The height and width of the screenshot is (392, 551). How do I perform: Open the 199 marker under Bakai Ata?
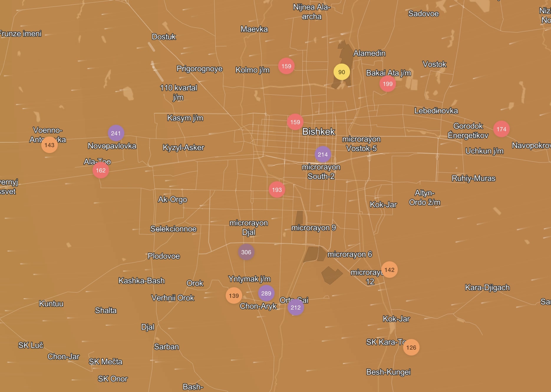(x=387, y=84)
